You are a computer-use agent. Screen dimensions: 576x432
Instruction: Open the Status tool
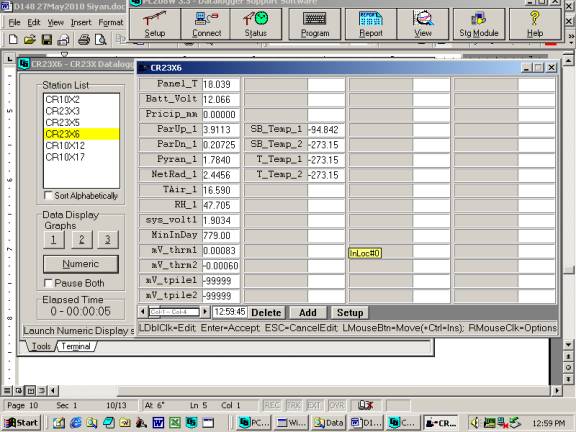click(256, 24)
